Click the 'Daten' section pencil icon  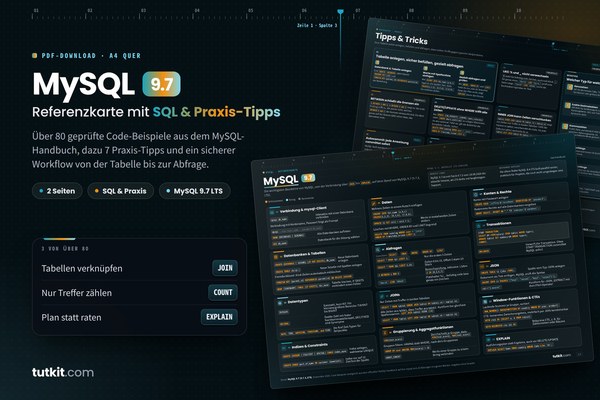[374, 203]
